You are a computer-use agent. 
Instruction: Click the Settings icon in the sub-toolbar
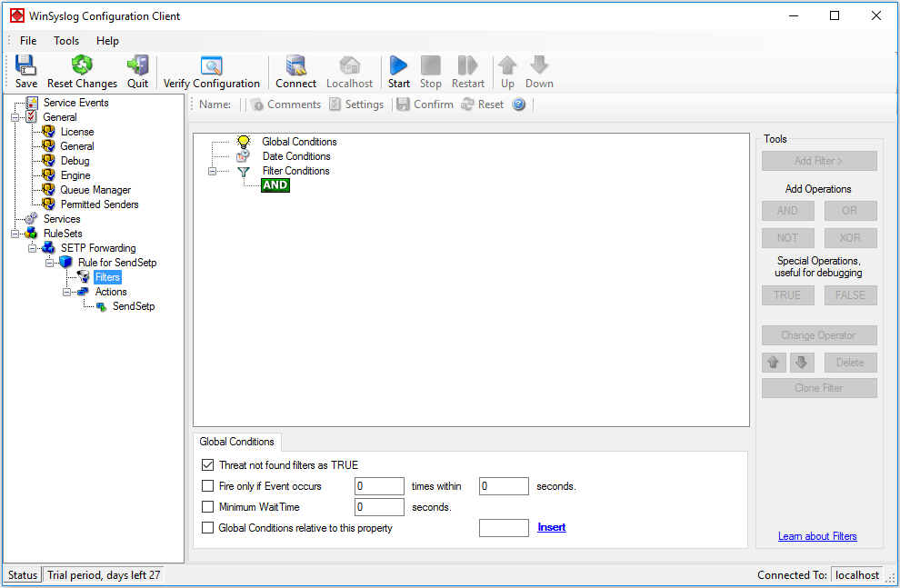pyautogui.click(x=335, y=105)
